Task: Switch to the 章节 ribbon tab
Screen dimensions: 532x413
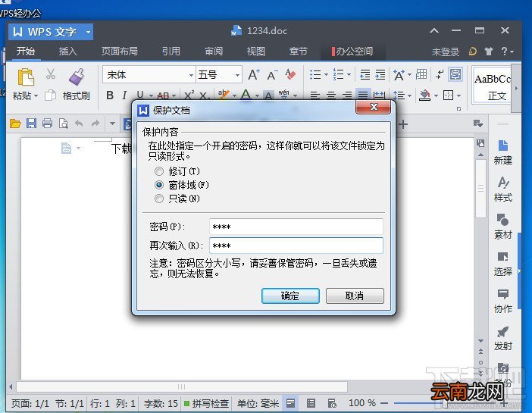Action: click(x=299, y=52)
